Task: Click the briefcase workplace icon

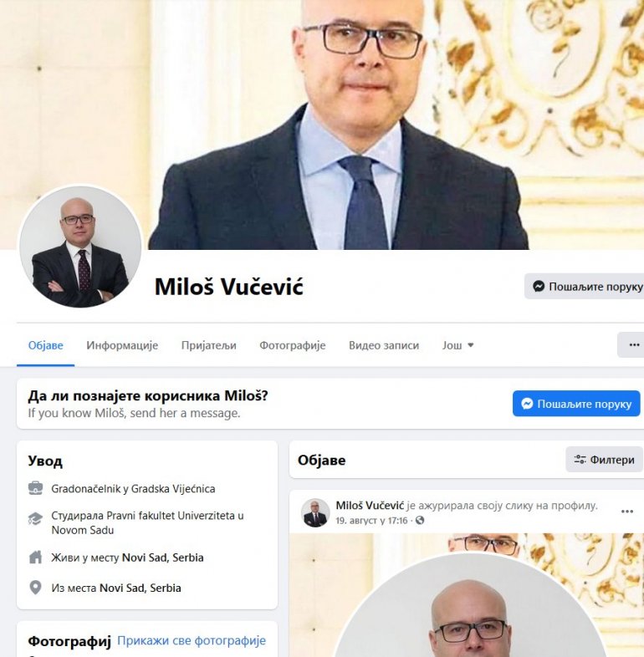Action: click(x=35, y=488)
